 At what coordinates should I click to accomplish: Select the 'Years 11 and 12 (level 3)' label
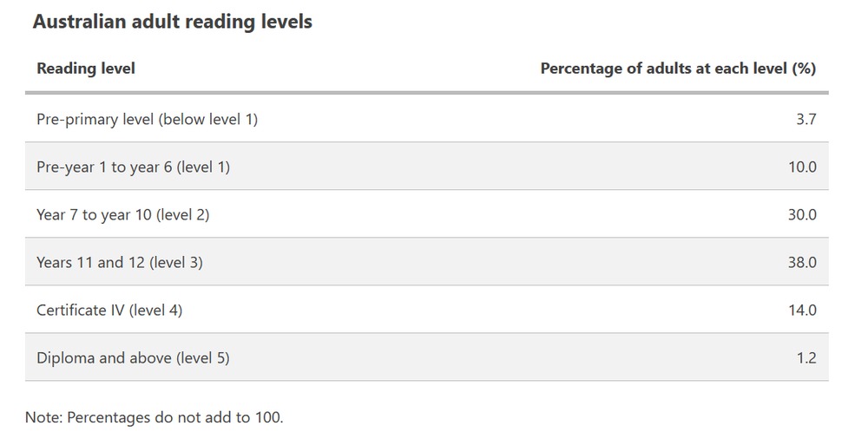pos(120,262)
